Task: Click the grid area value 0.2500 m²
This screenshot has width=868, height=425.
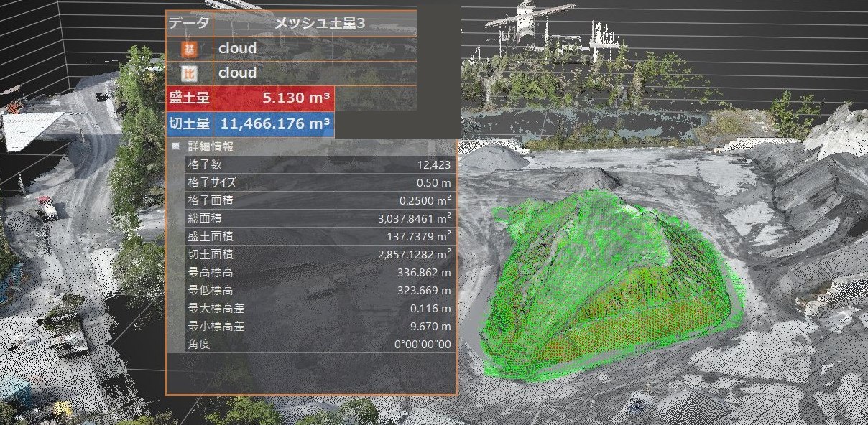Action: tap(425, 200)
